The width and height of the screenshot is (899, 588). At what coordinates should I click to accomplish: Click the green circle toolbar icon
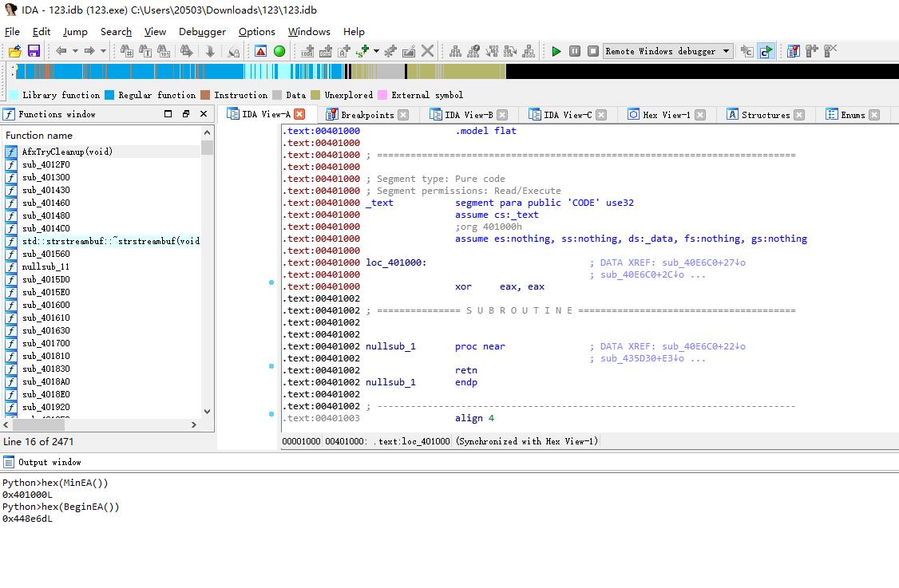click(x=279, y=51)
